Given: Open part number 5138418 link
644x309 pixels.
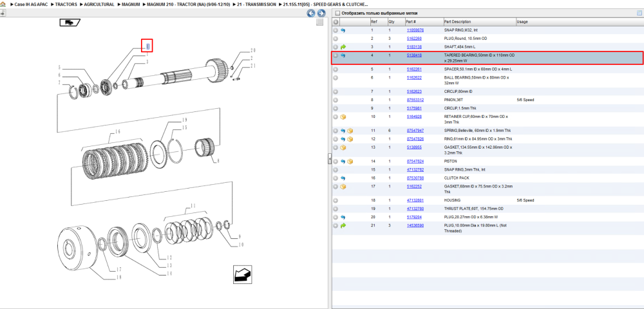Looking at the screenshot, I should tap(414, 55).
